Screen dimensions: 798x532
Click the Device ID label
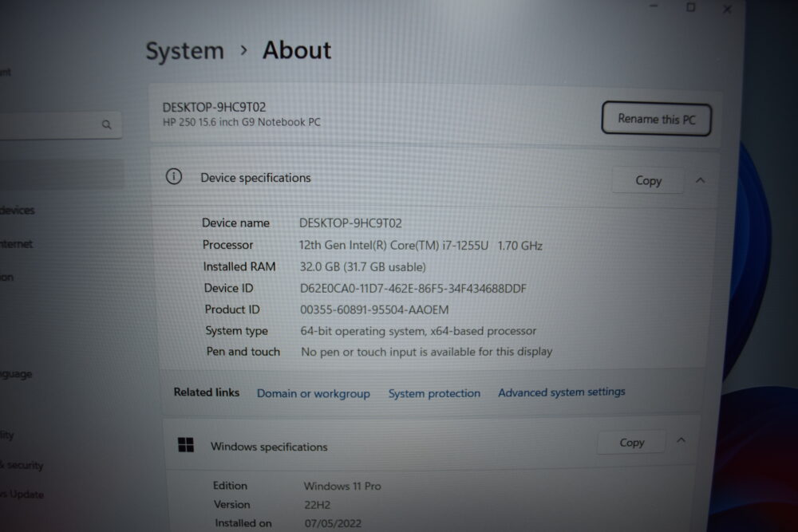coord(228,288)
